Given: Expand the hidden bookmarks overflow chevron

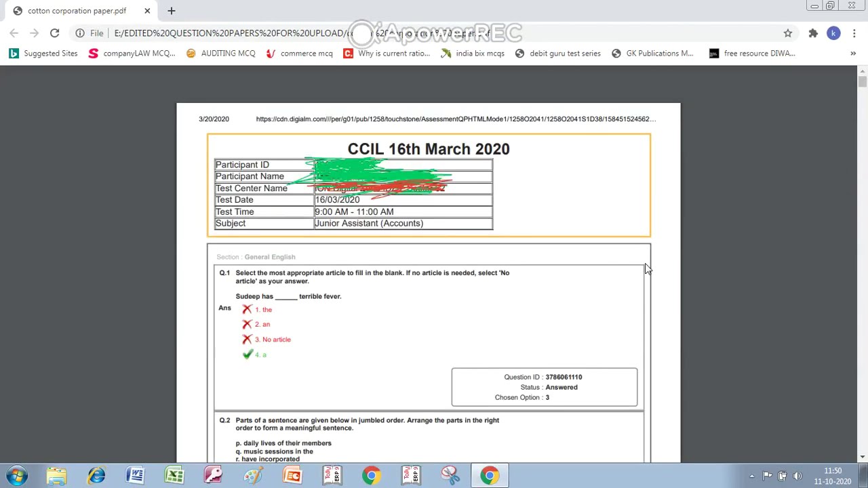Looking at the screenshot, I should click(x=853, y=53).
